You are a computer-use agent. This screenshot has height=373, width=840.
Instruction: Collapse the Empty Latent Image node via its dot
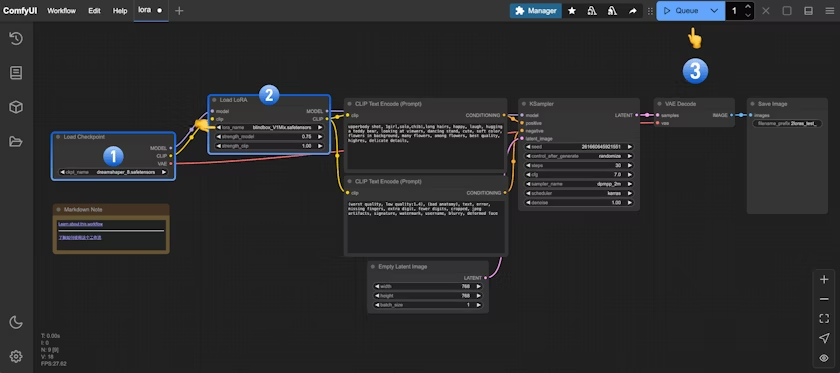pos(373,266)
